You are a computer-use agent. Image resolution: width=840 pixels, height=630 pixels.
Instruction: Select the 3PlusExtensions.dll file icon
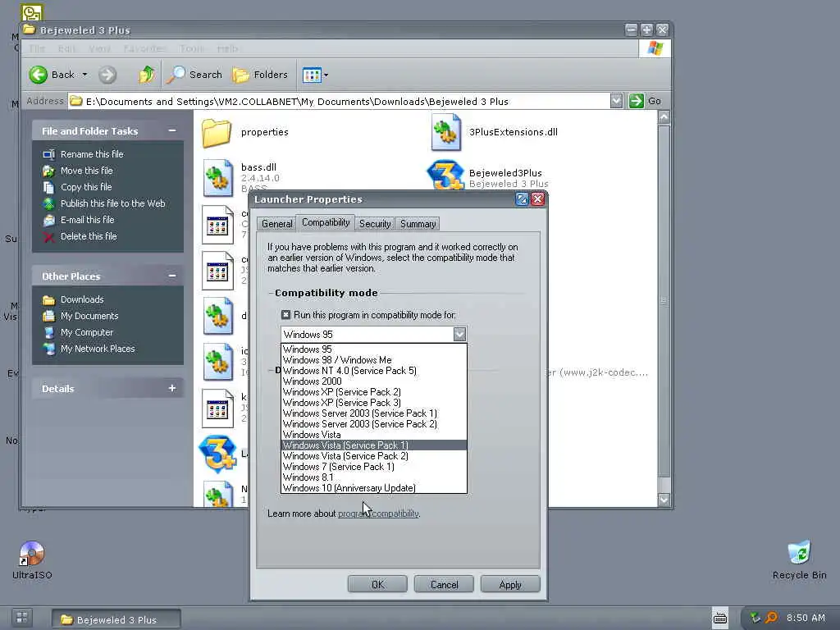click(445, 132)
